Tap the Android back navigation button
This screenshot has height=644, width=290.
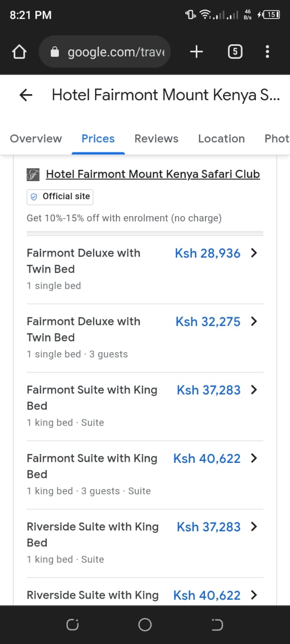coord(217,625)
